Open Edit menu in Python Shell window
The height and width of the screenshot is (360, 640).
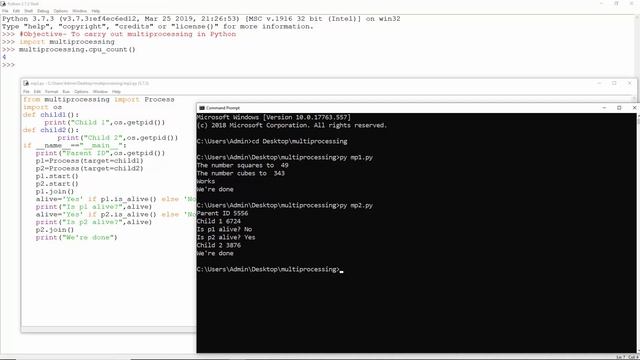tap(16, 11)
